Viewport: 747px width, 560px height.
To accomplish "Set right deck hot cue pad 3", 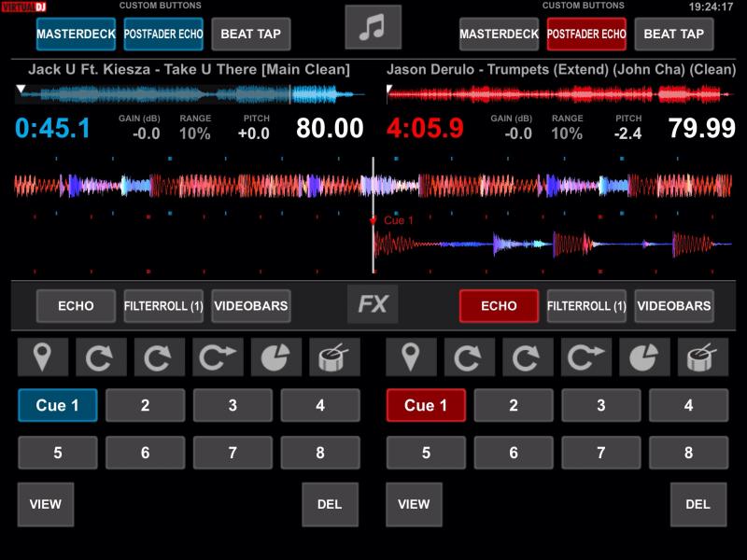I will [601, 405].
